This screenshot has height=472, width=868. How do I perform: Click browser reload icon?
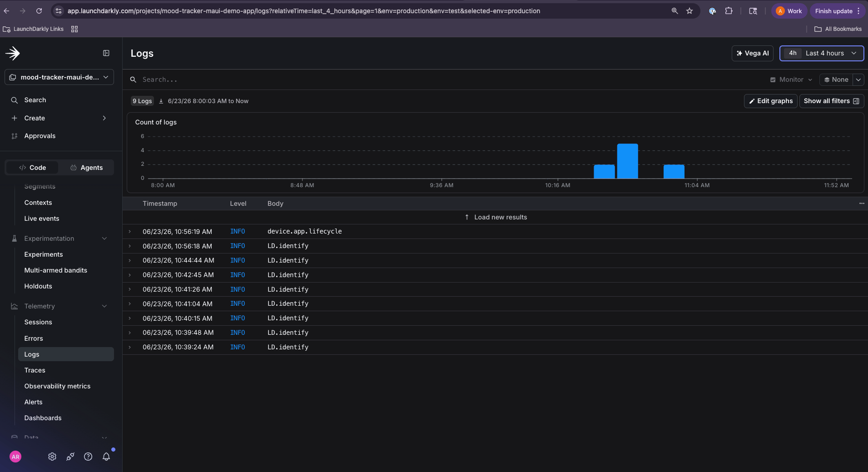[39, 11]
